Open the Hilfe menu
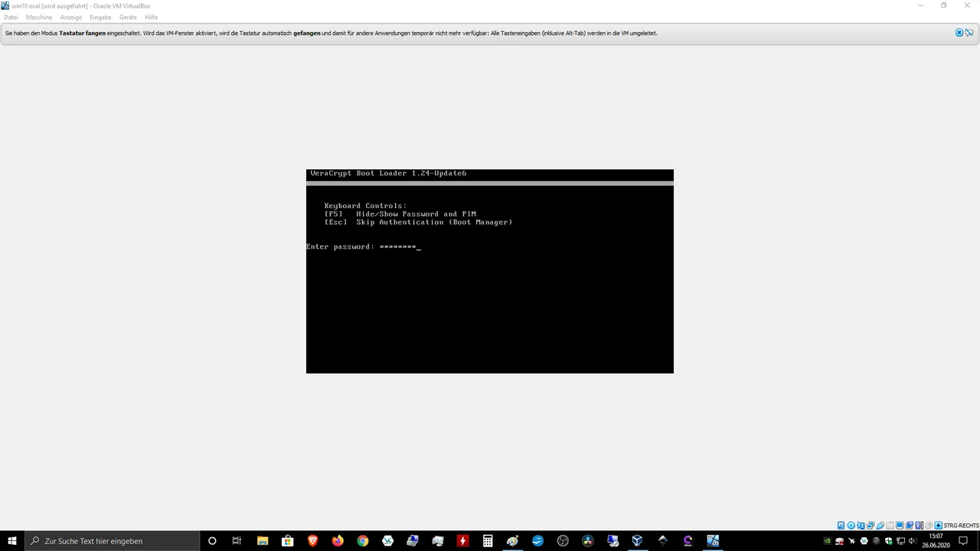 click(x=152, y=17)
